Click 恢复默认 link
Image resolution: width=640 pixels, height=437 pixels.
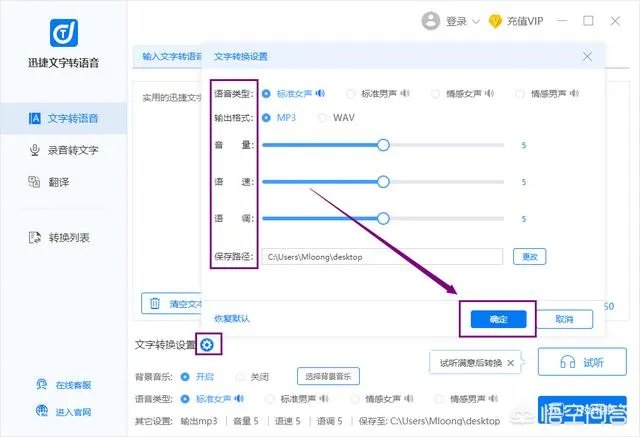232,319
